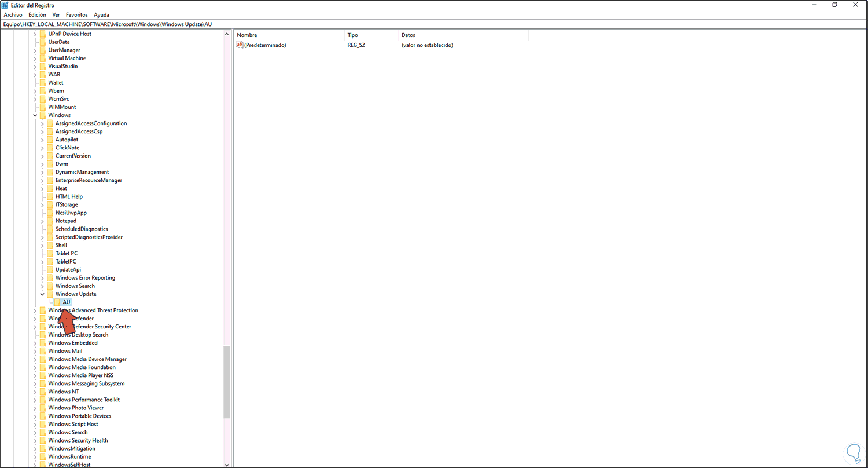Click the tree scrollbar down arrow

tap(227, 464)
